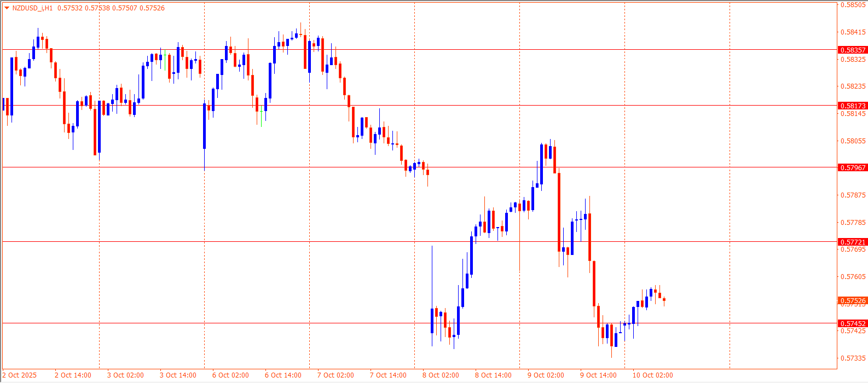Select the 0.58357 red price label
The width and height of the screenshot is (868, 383).
[x=853, y=50]
